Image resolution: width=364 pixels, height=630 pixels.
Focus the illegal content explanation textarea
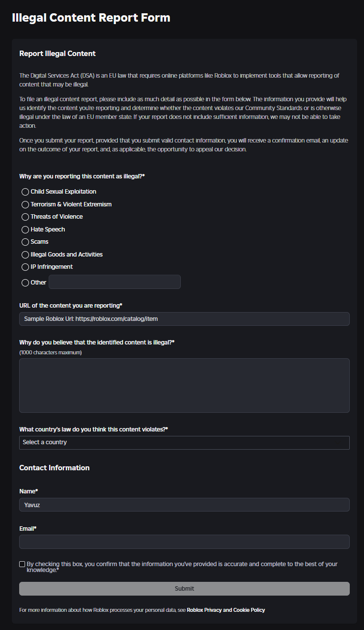184,385
